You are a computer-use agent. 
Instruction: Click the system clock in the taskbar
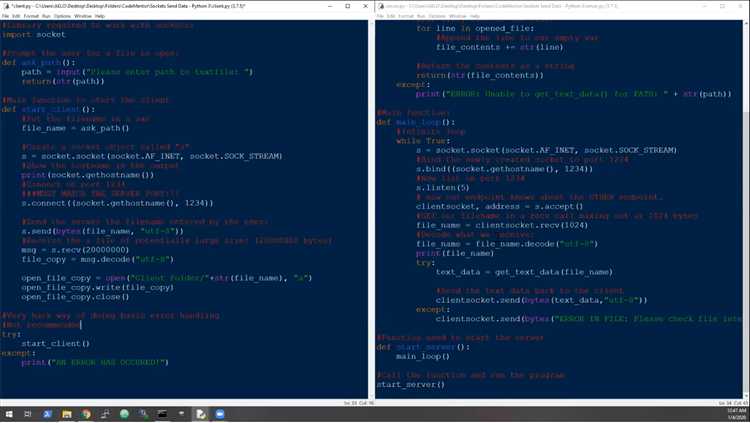[x=737, y=414]
